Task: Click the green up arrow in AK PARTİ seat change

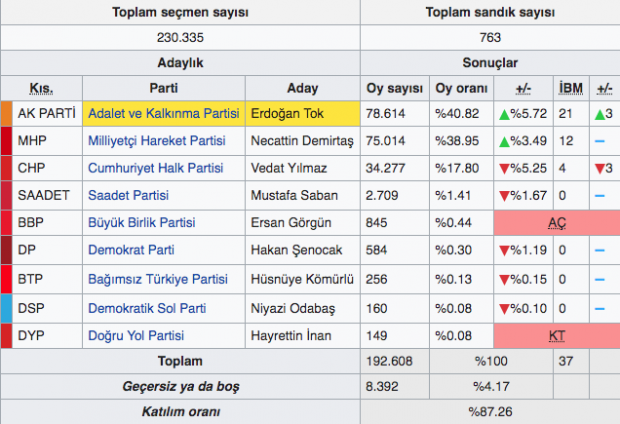Action: (600, 115)
